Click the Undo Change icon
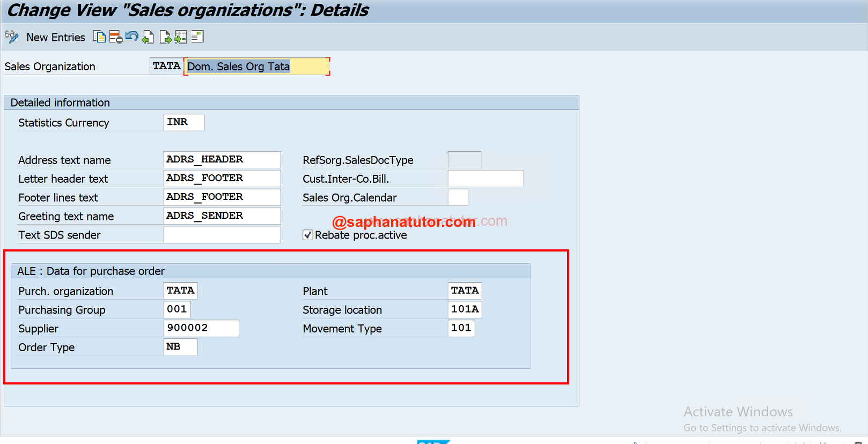 click(132, 36)
